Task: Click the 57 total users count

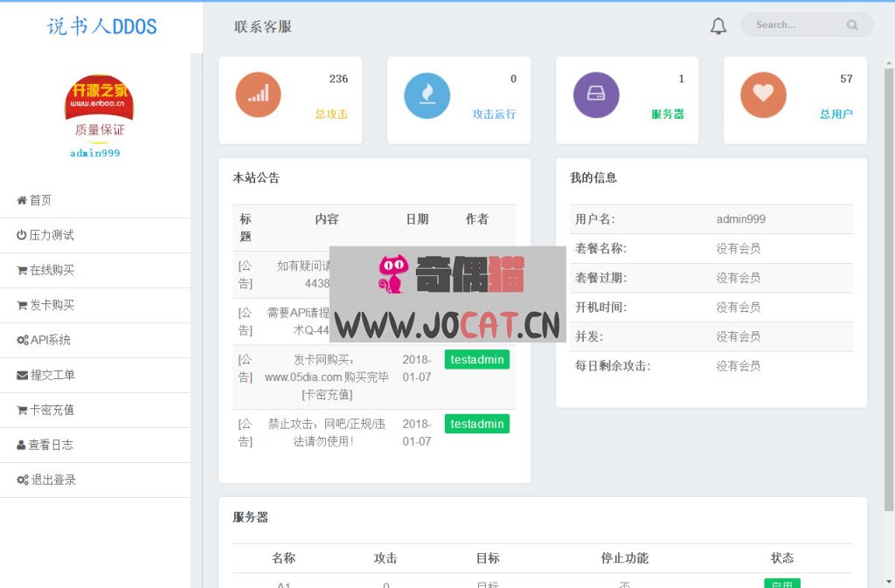Action: 846,79
